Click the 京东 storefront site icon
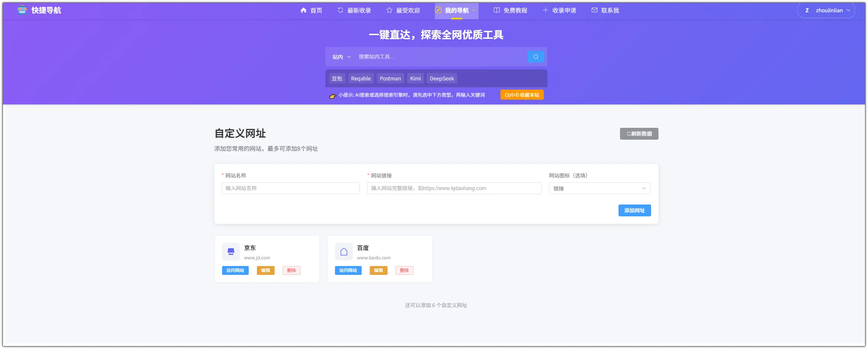 pos(231,251)
